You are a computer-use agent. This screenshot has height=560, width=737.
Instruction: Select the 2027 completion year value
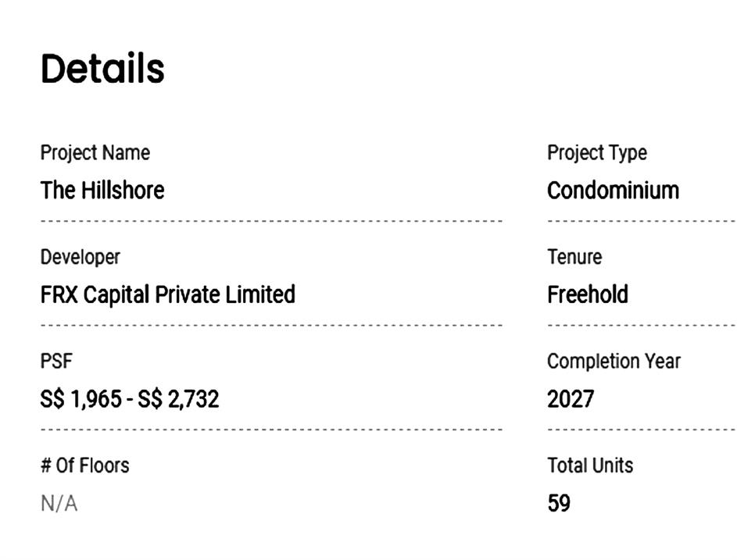[571, 400]
